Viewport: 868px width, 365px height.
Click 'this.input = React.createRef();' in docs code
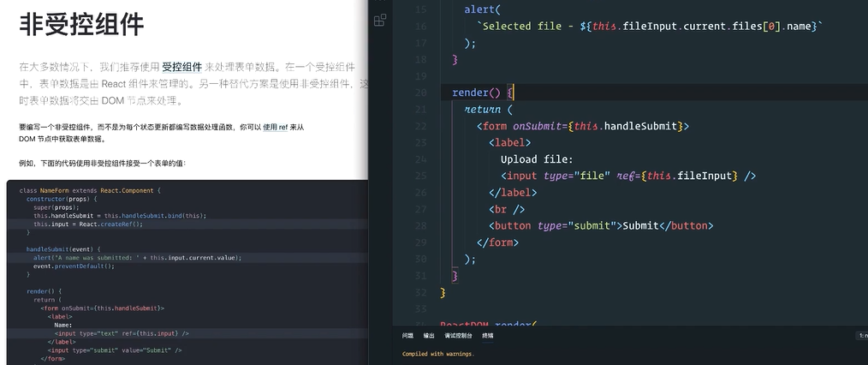(x=88, y=224)
